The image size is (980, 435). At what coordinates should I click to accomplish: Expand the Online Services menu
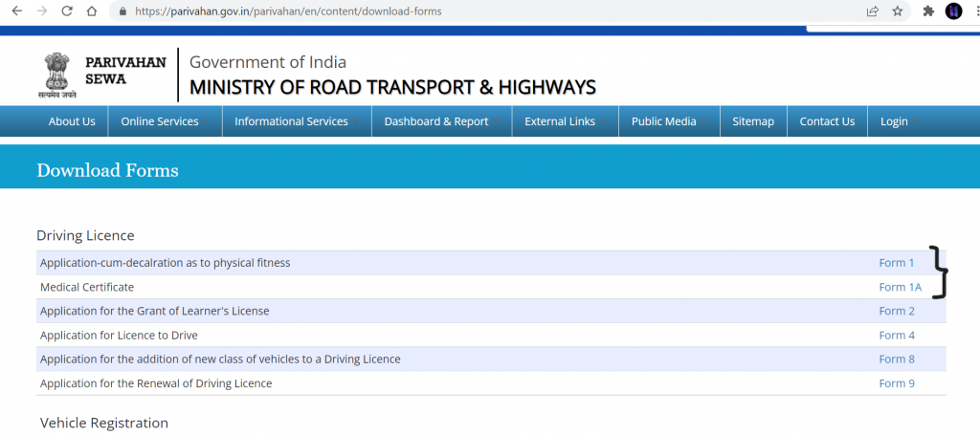click(x=165, y=121)
